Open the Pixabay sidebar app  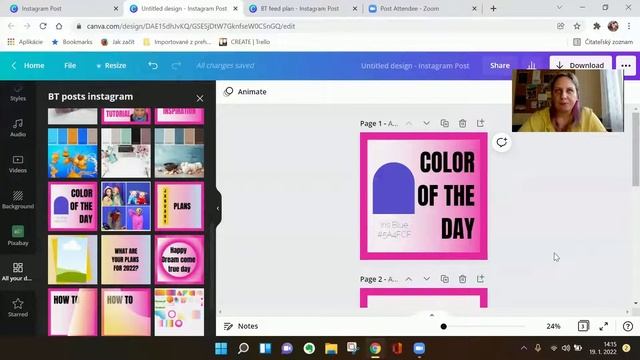18,236
